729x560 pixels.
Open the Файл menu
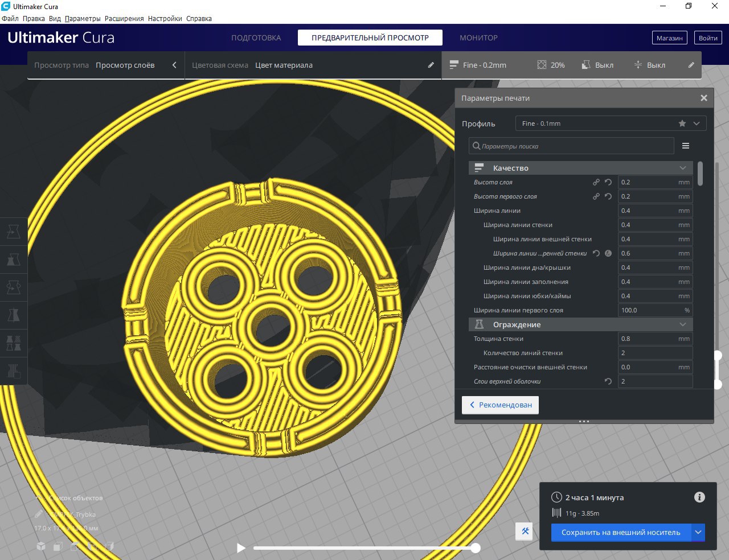[10, 18]
